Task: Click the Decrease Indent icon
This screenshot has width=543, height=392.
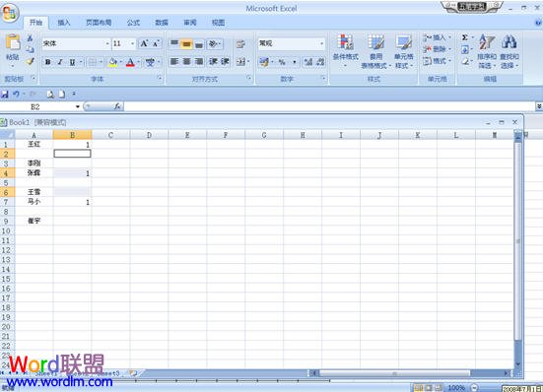Action: point(213,62)
